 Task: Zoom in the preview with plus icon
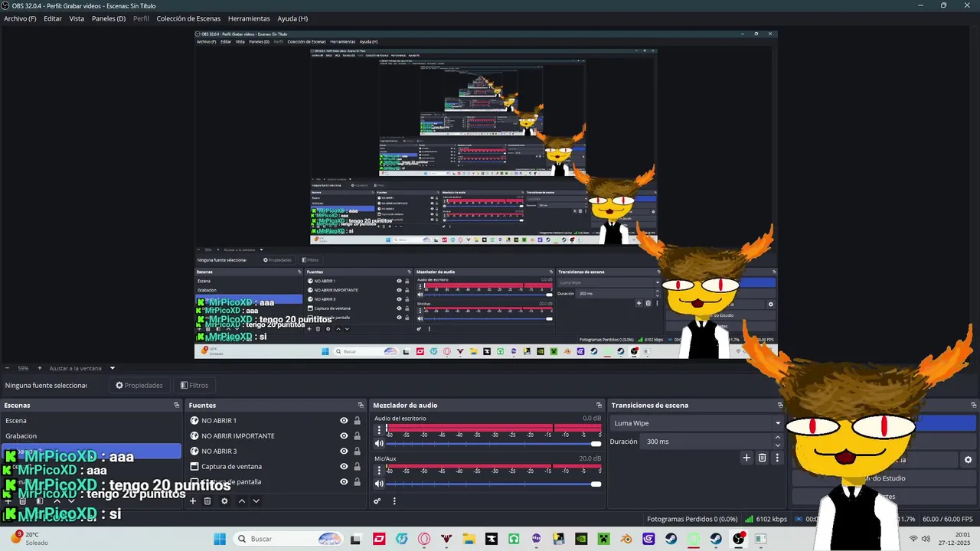(40, 368)
